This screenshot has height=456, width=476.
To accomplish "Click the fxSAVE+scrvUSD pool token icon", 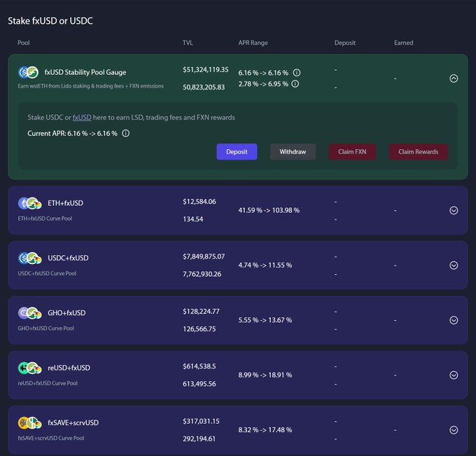I will [29, 422].
